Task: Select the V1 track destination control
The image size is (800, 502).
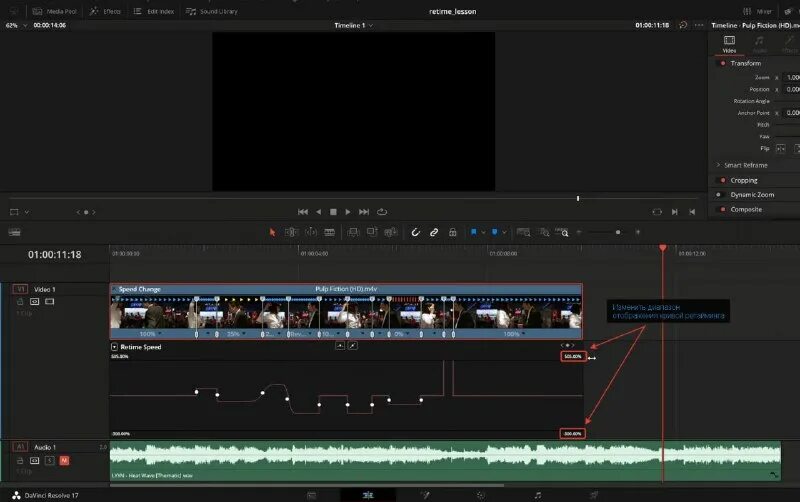Action: pos(20,289)
